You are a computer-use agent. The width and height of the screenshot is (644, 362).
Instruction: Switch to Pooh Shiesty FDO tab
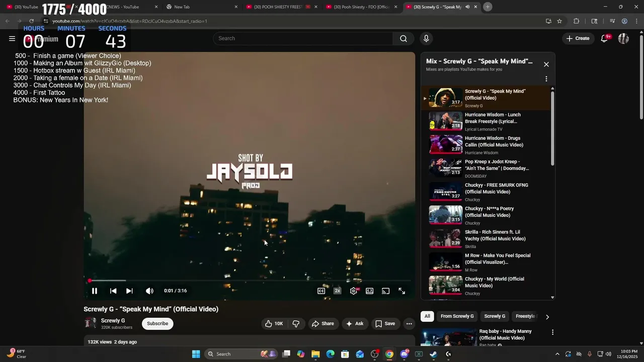tap(361, 7)
